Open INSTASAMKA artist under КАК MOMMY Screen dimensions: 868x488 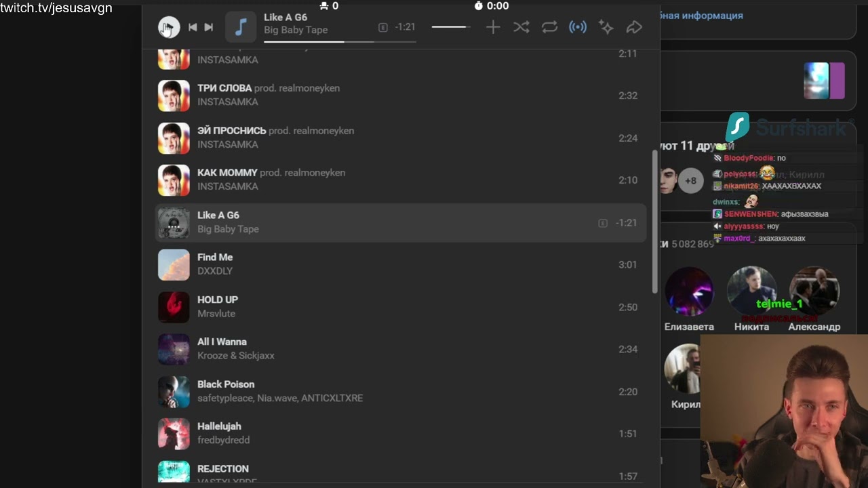pos(228,186)
